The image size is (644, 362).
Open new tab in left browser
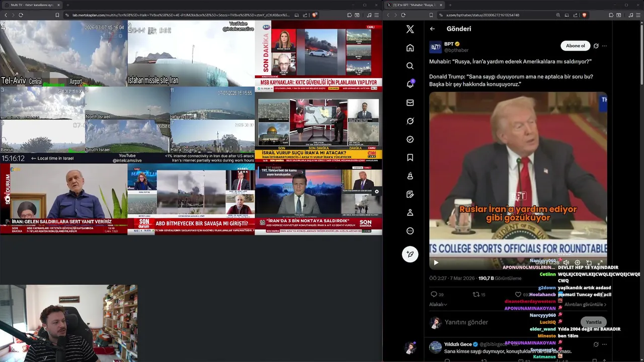coord(67,5)
